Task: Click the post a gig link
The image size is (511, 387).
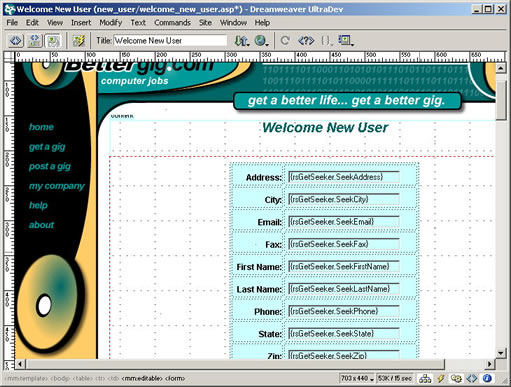Action: pyautogui.click(x=50, y=166)
